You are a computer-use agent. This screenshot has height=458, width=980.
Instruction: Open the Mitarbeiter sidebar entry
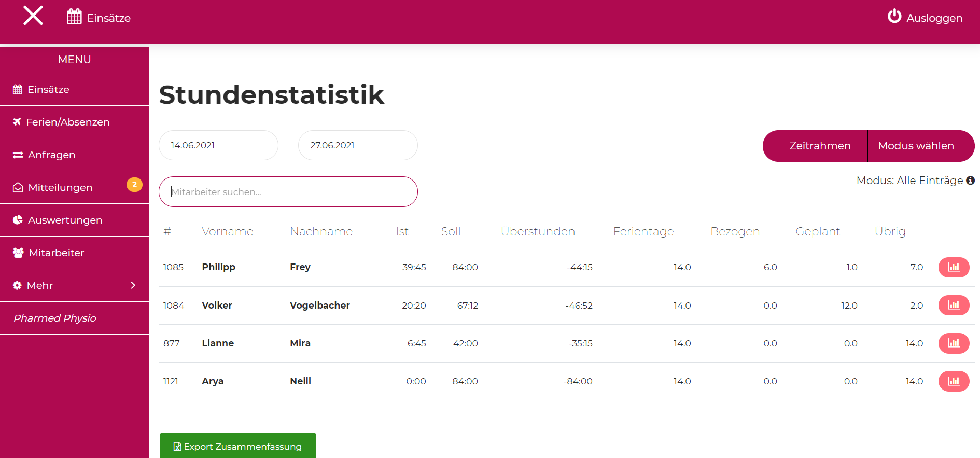point(57,253)
